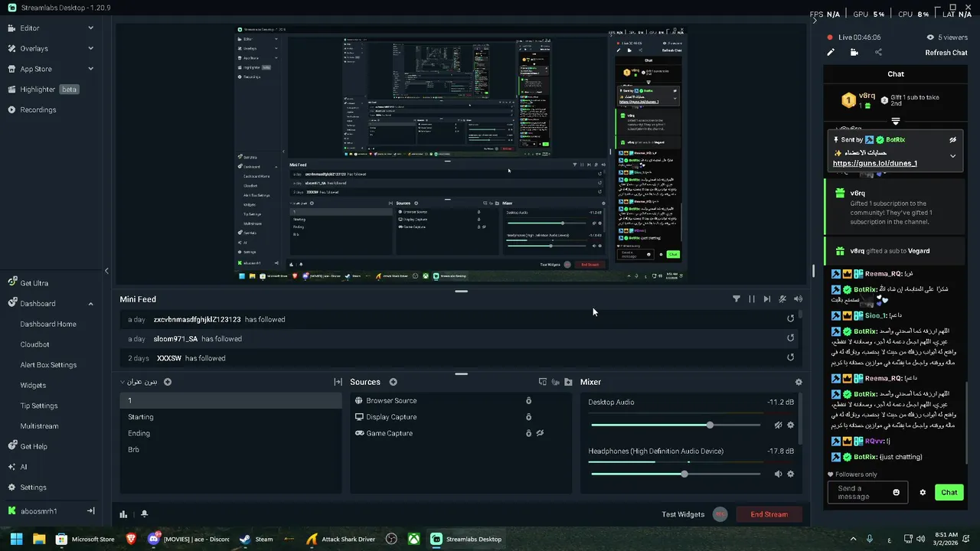
Task: Mute the Headphones audio device
Action: click(778, 474)
